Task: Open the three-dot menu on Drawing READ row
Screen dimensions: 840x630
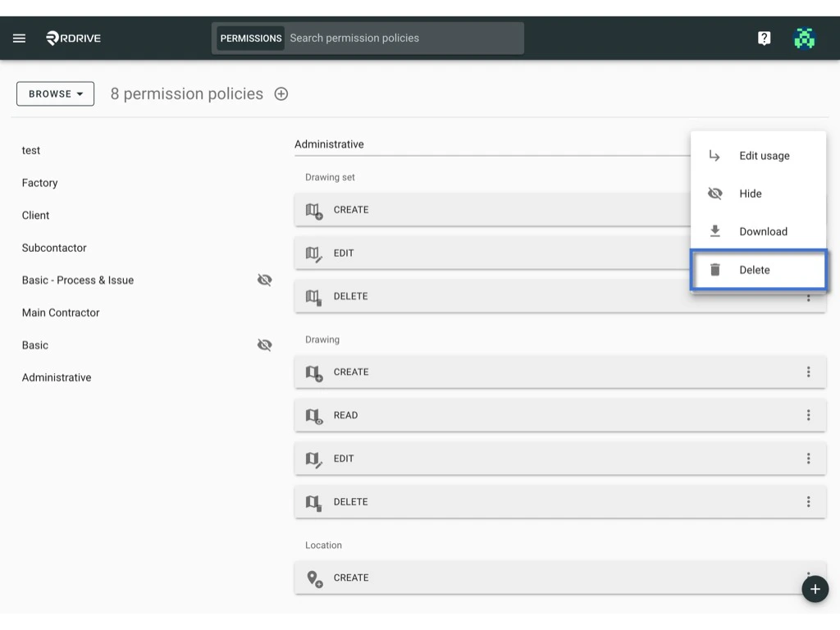Action: point(809,415)
